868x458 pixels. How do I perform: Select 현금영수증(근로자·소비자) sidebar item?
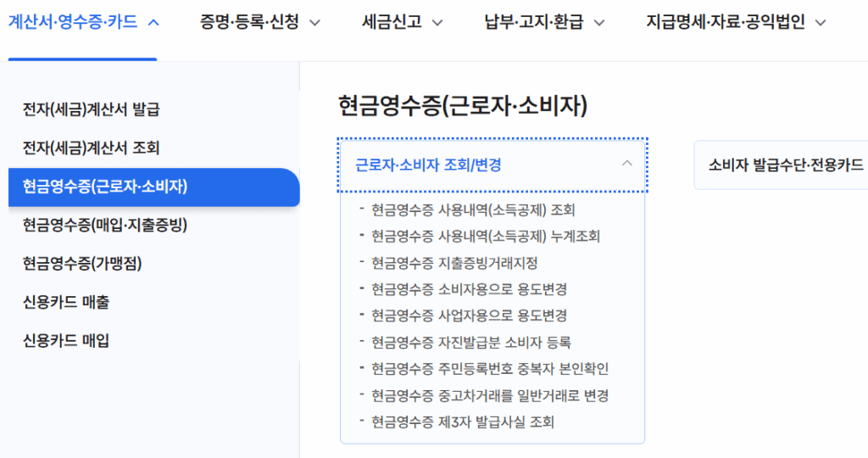click(105, 187)
